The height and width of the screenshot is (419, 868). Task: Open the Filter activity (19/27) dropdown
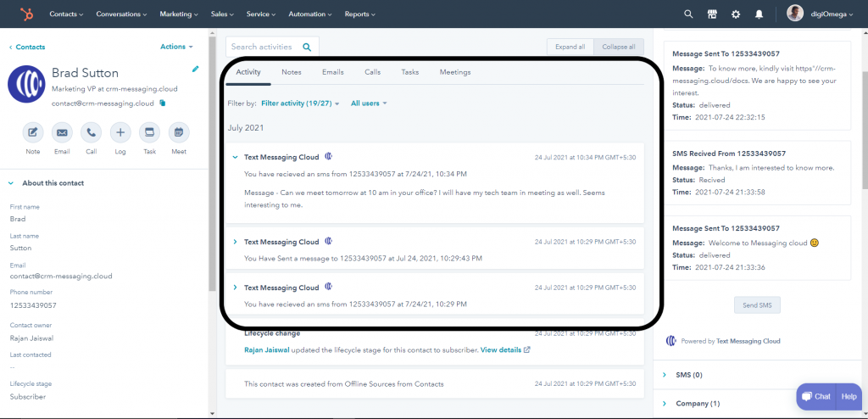click(x=300, y=103)
